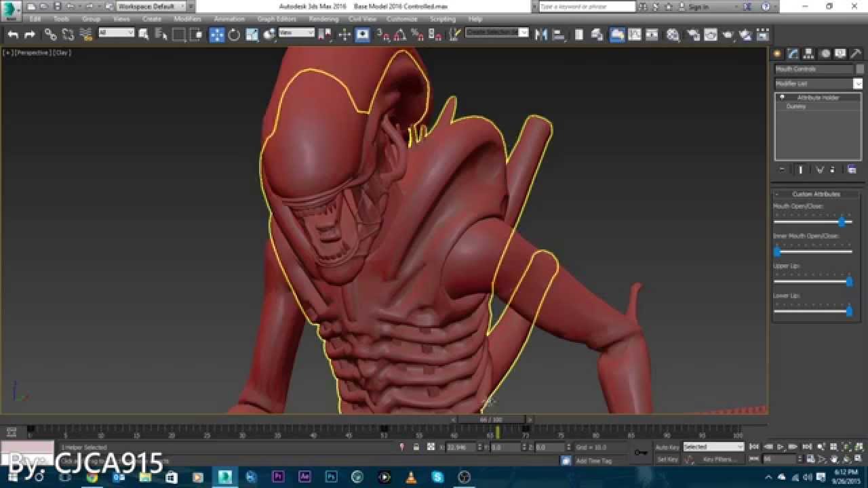Click the Lower Lip slider handle
This screenshot has height=488, width=868.
pos(848,311)
